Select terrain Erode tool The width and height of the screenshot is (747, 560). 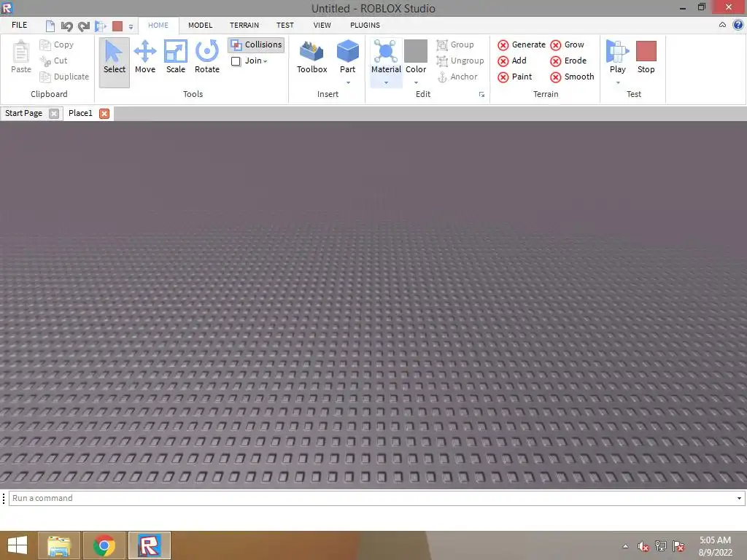coord(568,61)
